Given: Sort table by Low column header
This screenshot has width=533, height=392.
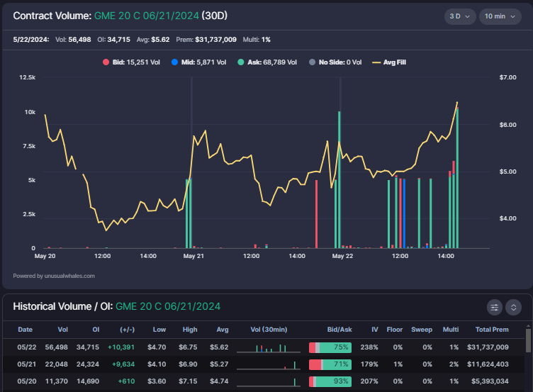Looking at the screenshot, I should click(159, 330).
